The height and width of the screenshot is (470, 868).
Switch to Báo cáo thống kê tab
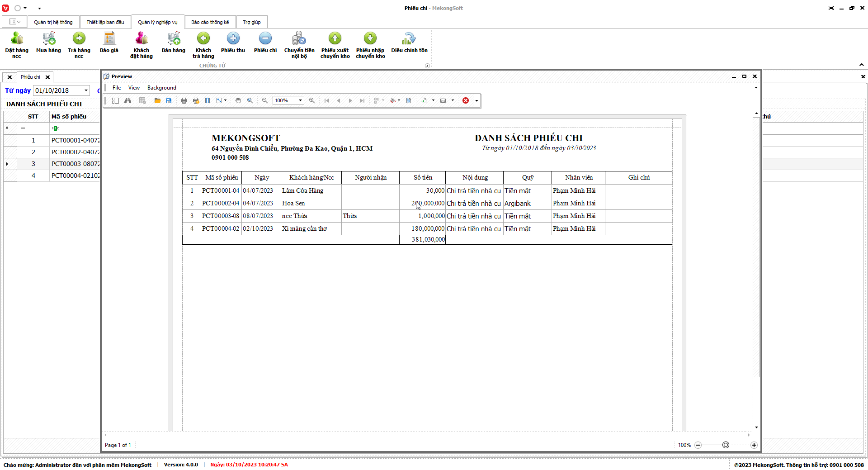click(210, 22)
